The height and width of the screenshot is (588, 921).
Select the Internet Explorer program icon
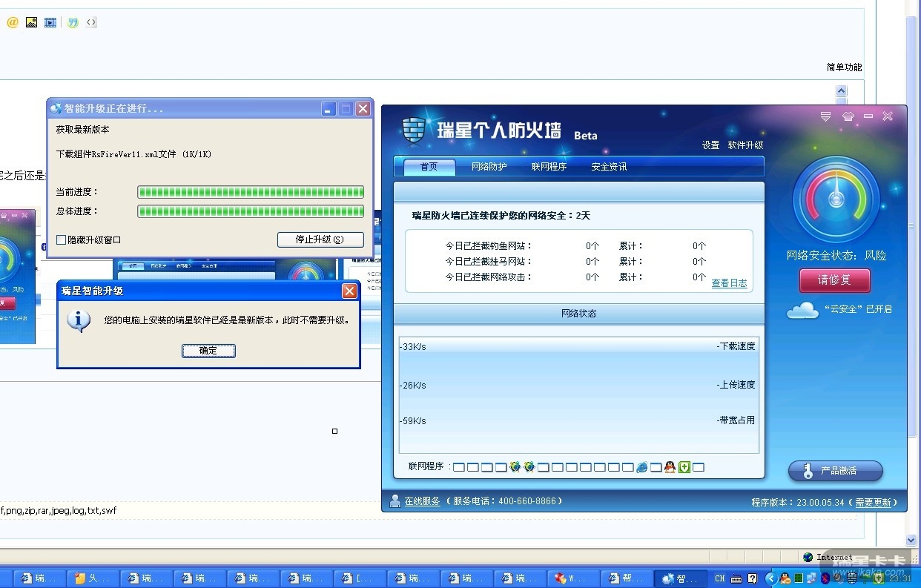coord(642,467)
